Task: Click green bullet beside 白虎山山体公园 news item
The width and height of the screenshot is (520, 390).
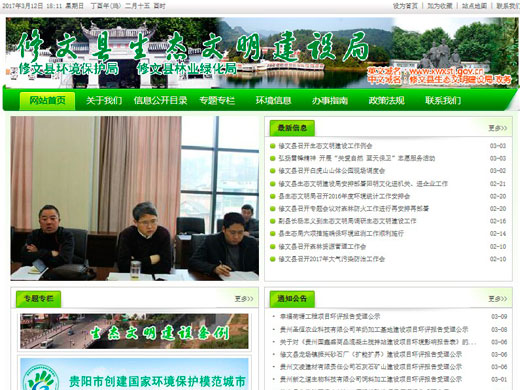Action: click(x=273, y=171)
